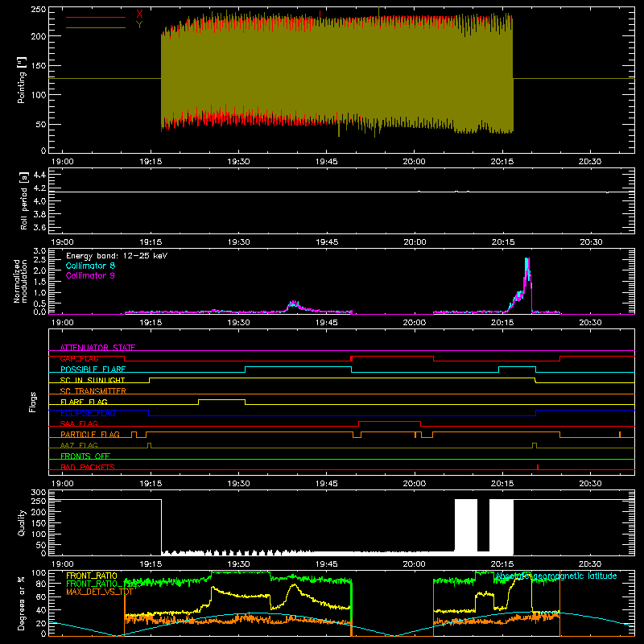Click the small modulation bump near 19:39
Image resolution: width=644 pixels, height=644 pixels.
pyautogui.click(x=293, y=306)
